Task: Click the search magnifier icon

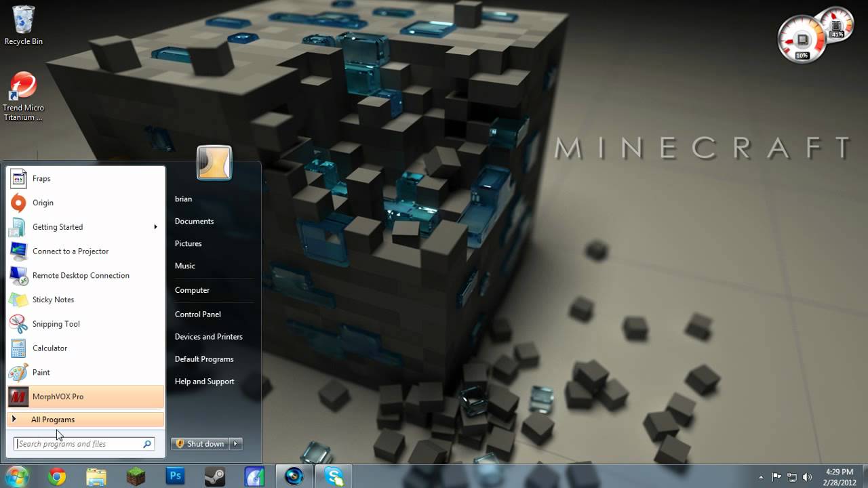Action: (146, 444)
